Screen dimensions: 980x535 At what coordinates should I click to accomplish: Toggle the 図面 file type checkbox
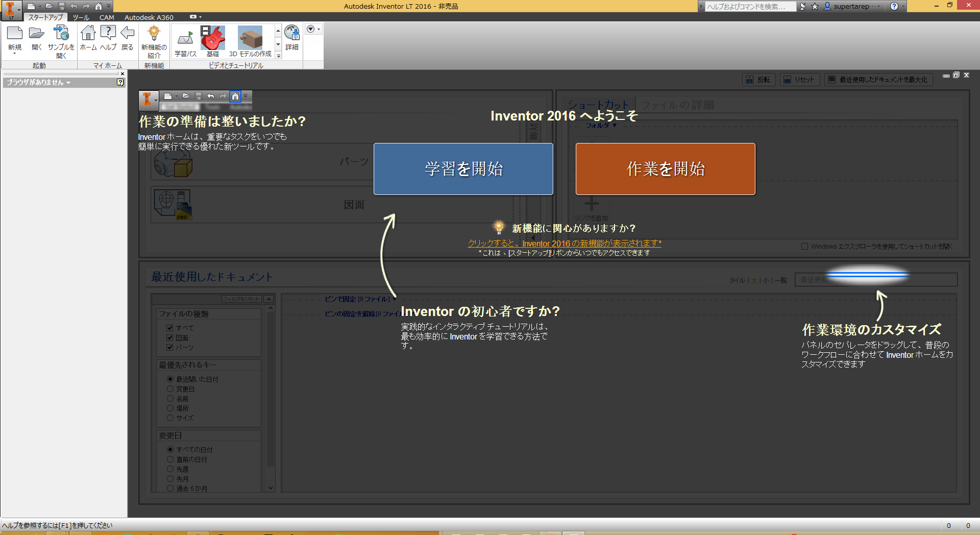pyautogui.click(x=170, y=337)
